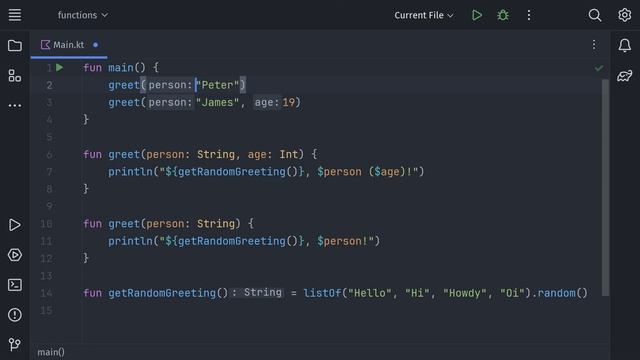Show more tool windows ellipsis

tap(15, 106)
